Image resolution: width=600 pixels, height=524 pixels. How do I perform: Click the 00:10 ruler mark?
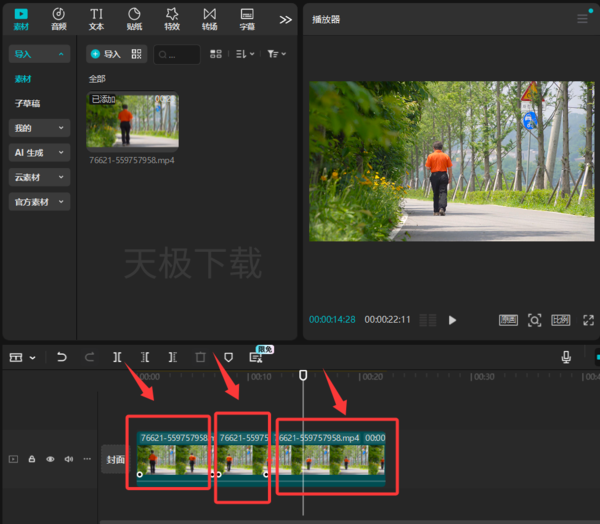259,377
